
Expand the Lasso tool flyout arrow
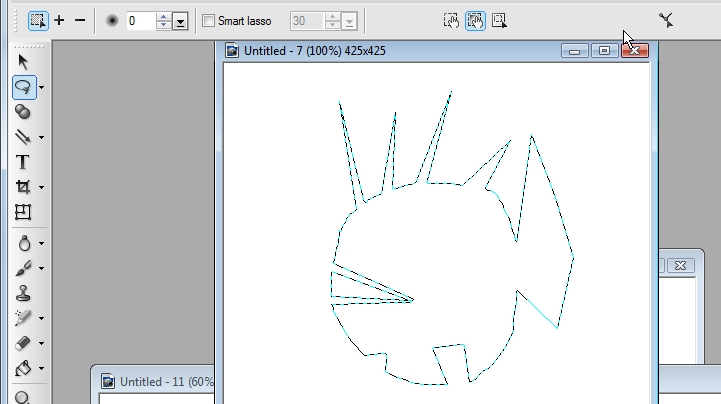point(41,88)
